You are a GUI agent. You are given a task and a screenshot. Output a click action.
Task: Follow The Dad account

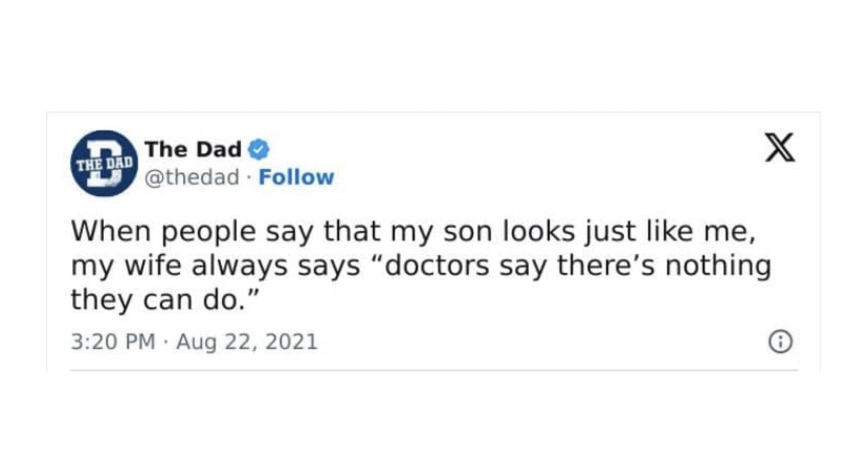(x=296, y=177)
